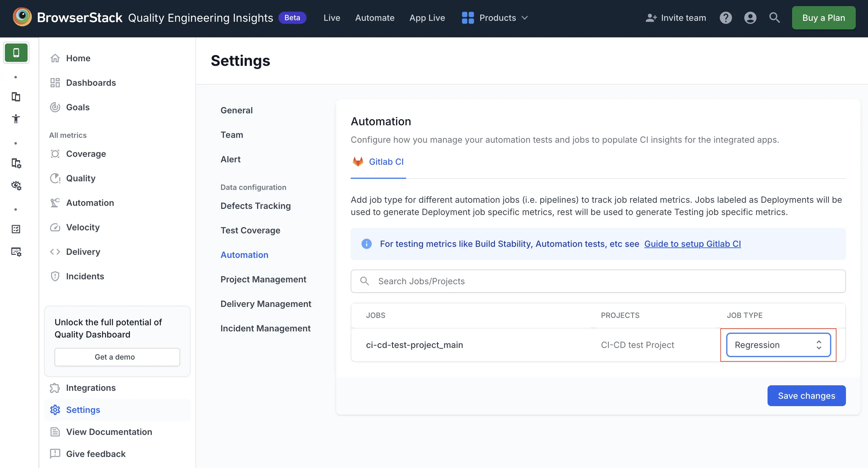The width and height of the screenshot is (868, 468).
Task: Click the blue info circle icon
Action: coord(366,243)
